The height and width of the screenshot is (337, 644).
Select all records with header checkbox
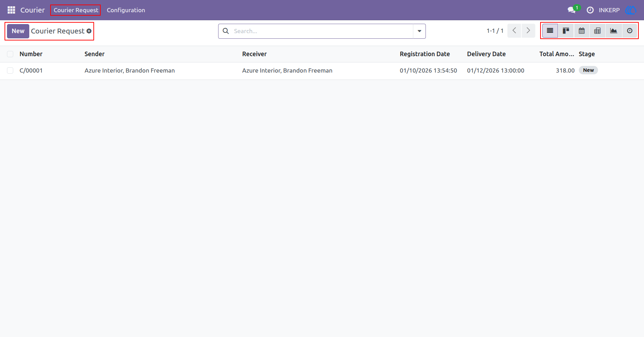tap(10, 54)
